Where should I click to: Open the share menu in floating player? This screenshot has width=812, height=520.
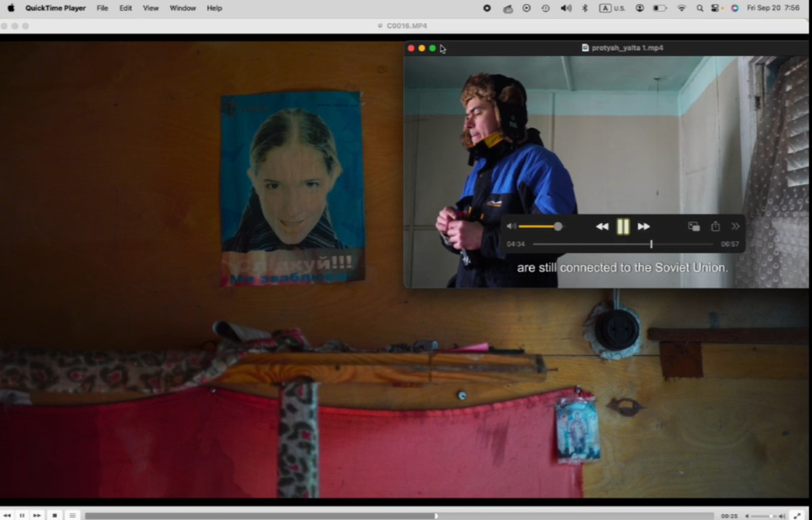715,226
